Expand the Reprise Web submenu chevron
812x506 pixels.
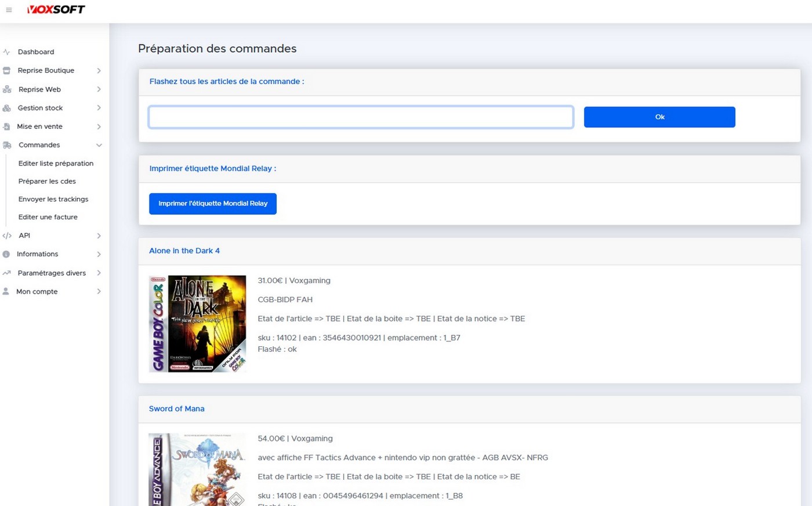(99, 89)
